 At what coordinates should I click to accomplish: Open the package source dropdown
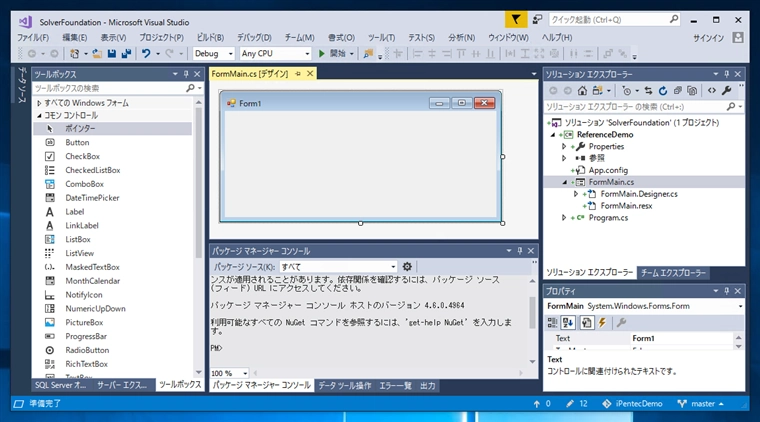[x=393, y=267]
